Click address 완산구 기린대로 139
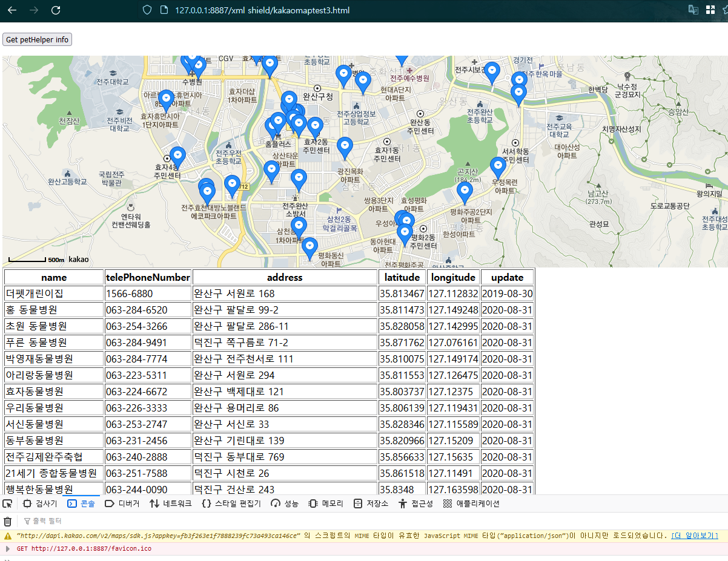 point(285,441)
